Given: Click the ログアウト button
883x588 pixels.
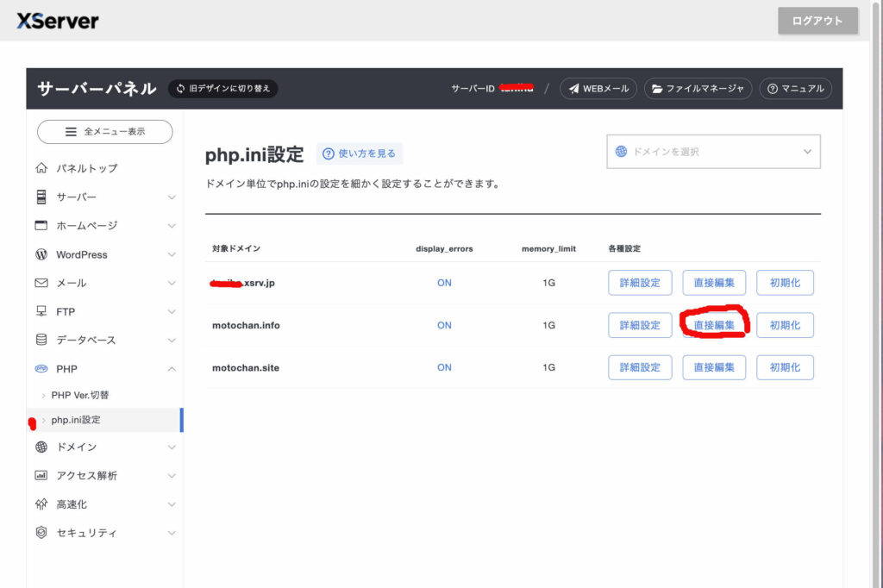Looking at the screenshot, I should pos(817,21).
